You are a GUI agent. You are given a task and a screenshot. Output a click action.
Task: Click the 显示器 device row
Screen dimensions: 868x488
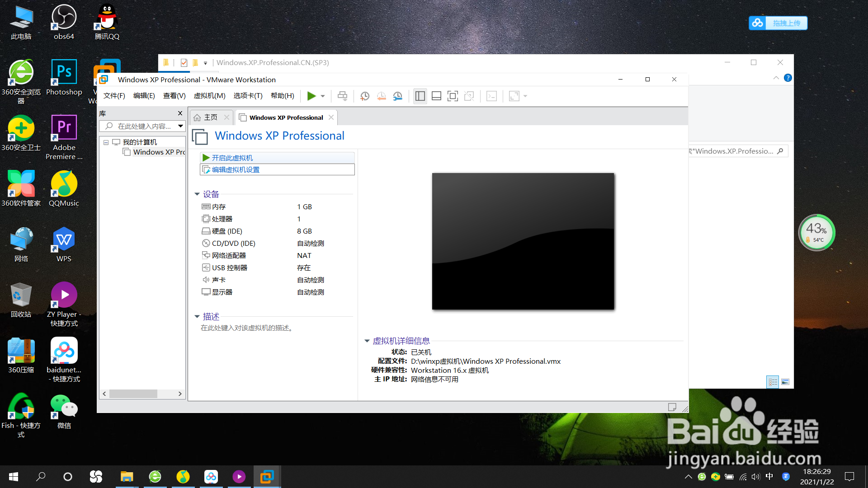tap(276, 292)
